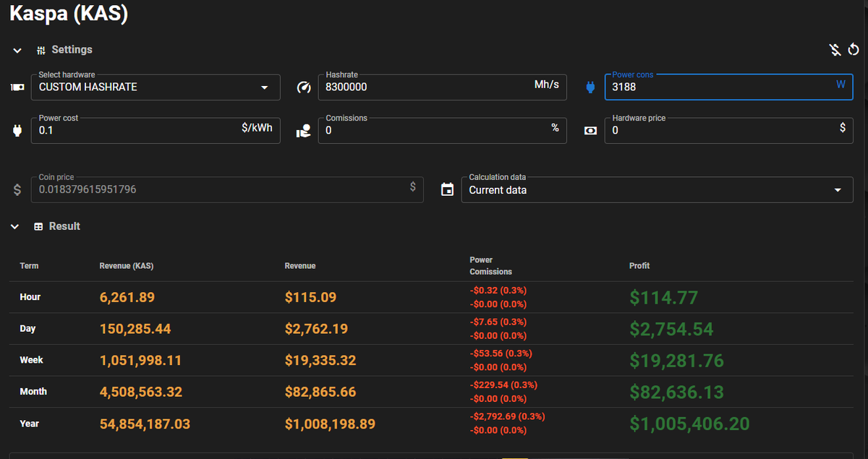Click the Profit column header
This screenshot has height=459, width=868.
639,266
